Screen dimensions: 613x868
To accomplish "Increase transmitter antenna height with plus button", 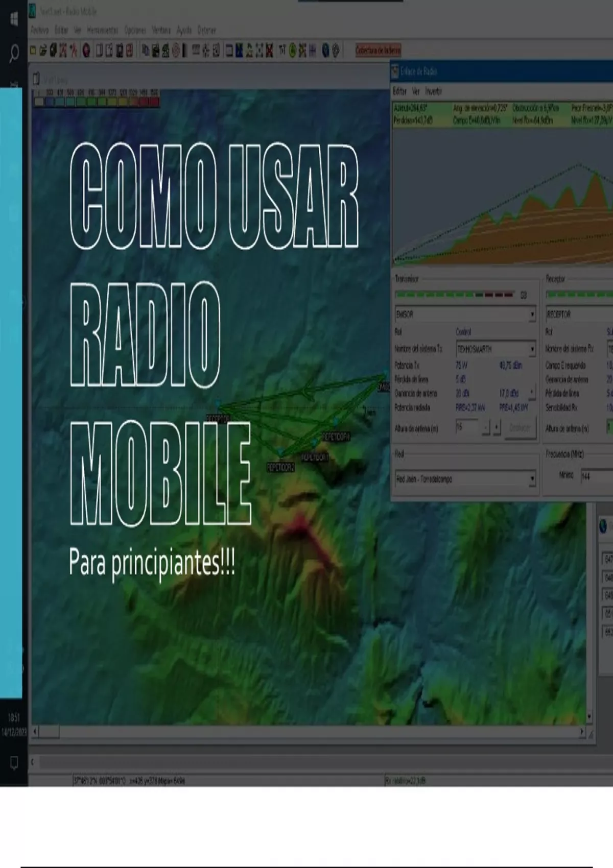I will point(497,427).
